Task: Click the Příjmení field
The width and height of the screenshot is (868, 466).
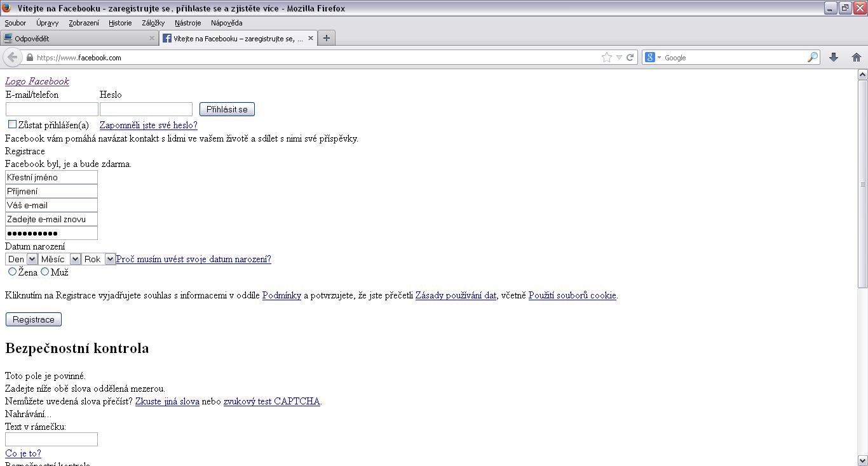Action: pyautogui.click(x=51, y=191)
